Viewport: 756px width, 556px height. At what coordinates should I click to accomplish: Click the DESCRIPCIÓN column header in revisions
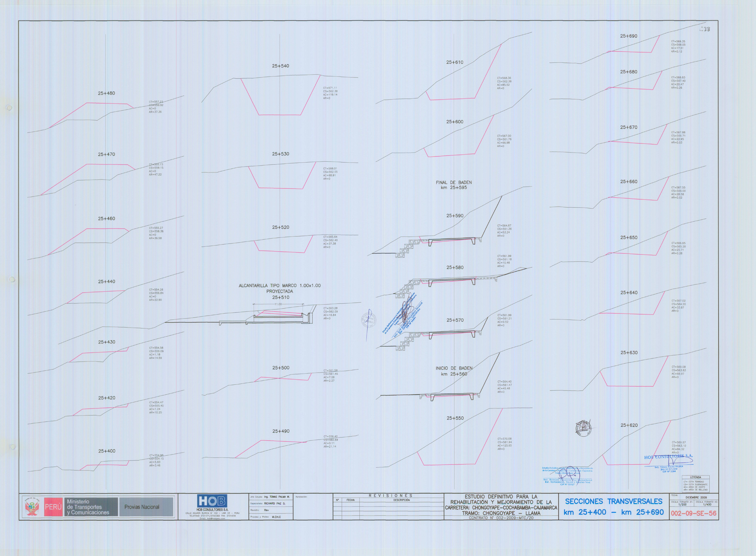pos(402,500)
